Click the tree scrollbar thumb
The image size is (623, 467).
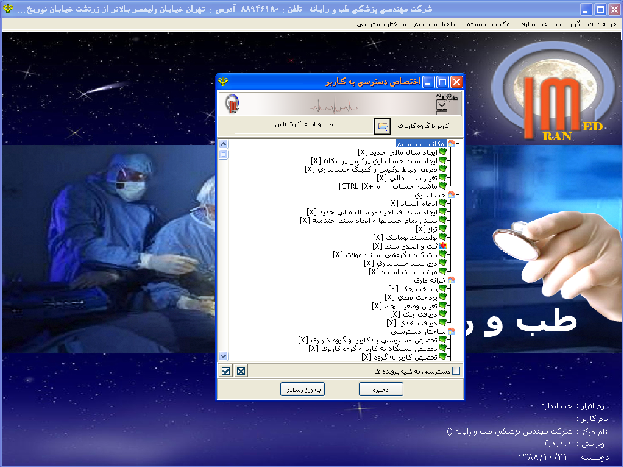(x=224, y=154)
